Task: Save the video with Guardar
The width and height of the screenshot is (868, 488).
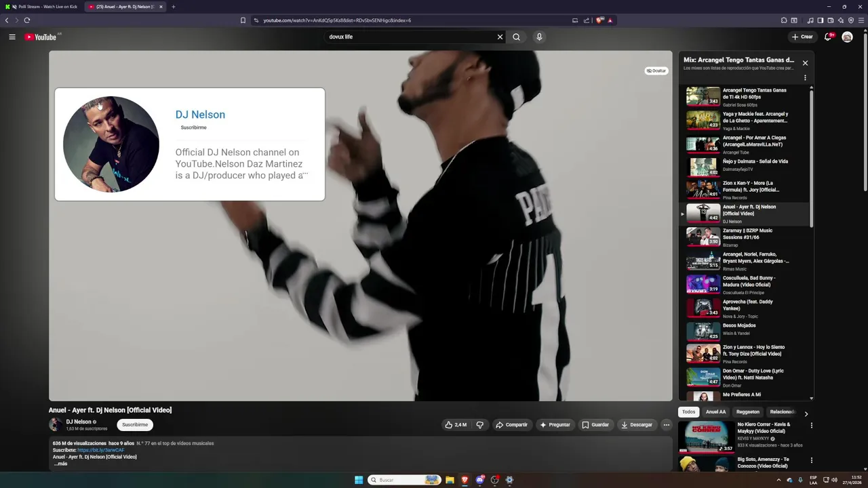Action: point(595,425)
